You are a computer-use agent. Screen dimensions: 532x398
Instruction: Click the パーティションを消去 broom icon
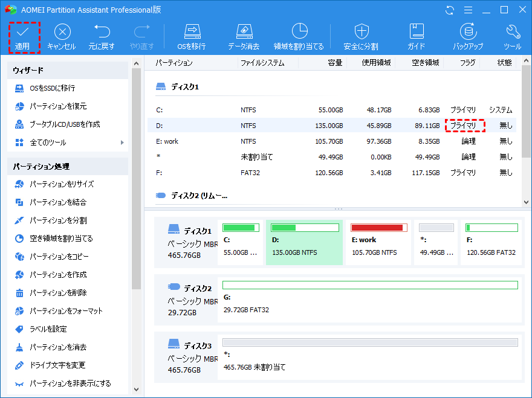[x=19, y=347]
